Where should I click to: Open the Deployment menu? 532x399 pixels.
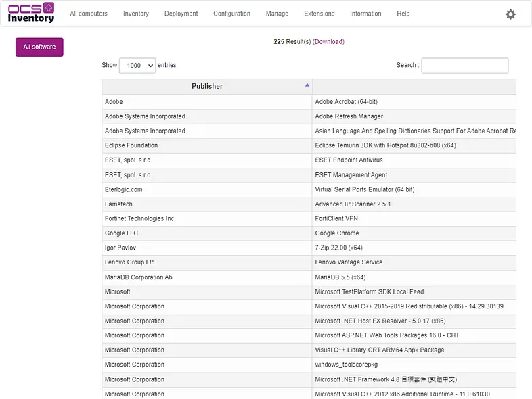(181, 14)
